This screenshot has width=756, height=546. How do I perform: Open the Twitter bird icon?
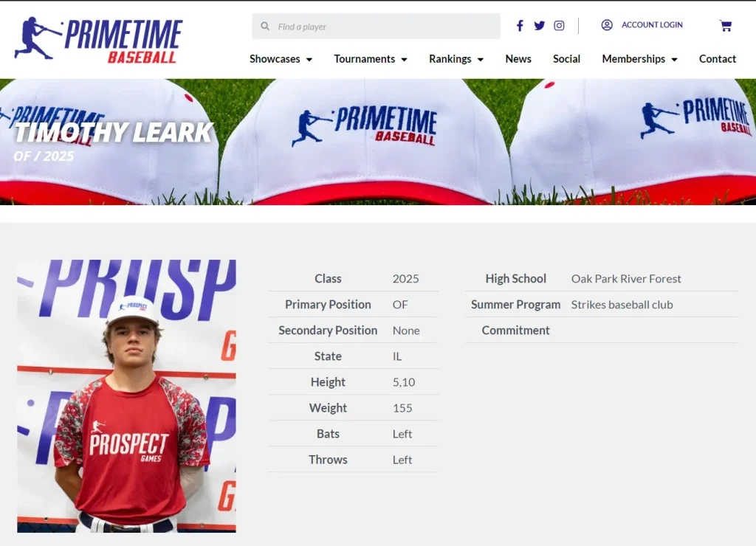pyautogui.click(x=540, y=26)
